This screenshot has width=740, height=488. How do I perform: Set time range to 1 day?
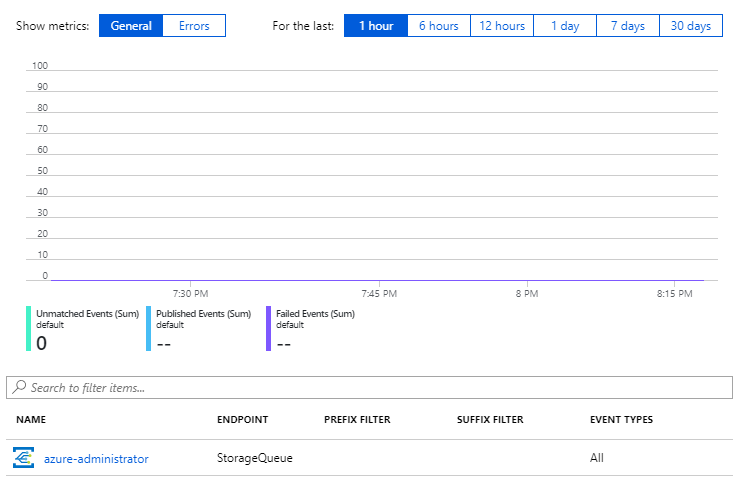tap(565, 26)
